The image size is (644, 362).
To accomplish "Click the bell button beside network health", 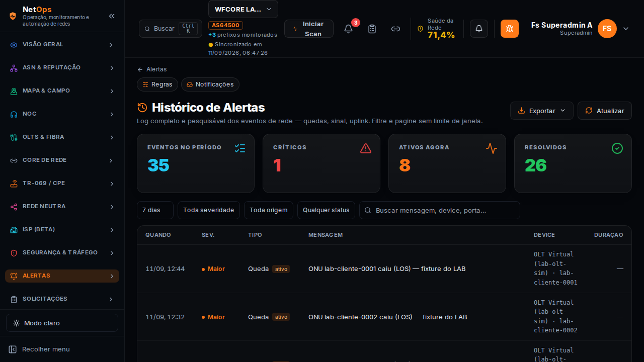I will tap(479, 29).
